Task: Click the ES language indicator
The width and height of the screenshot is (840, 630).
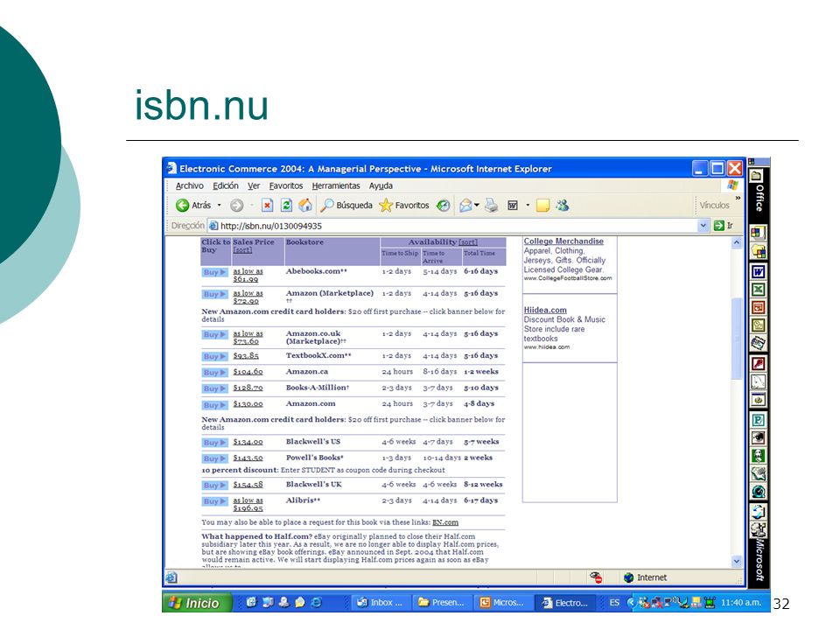Action: click(x=614, y=603)
